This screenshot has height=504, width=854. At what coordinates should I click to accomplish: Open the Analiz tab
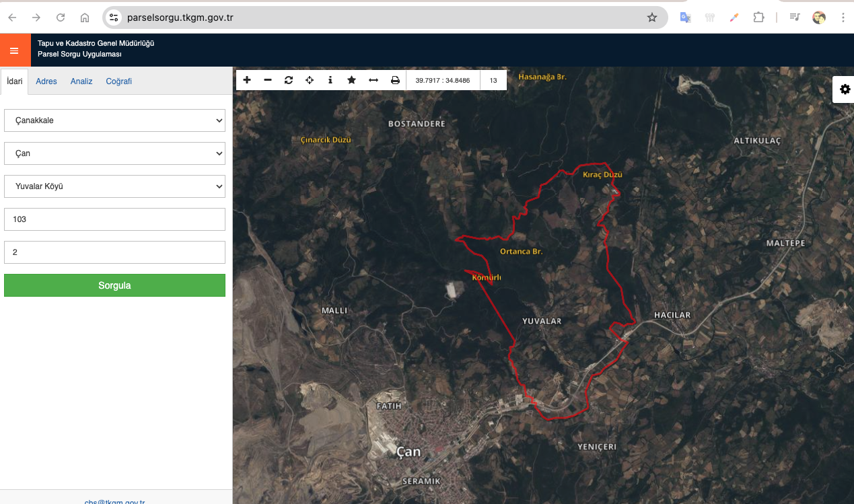tap(81, 81)
